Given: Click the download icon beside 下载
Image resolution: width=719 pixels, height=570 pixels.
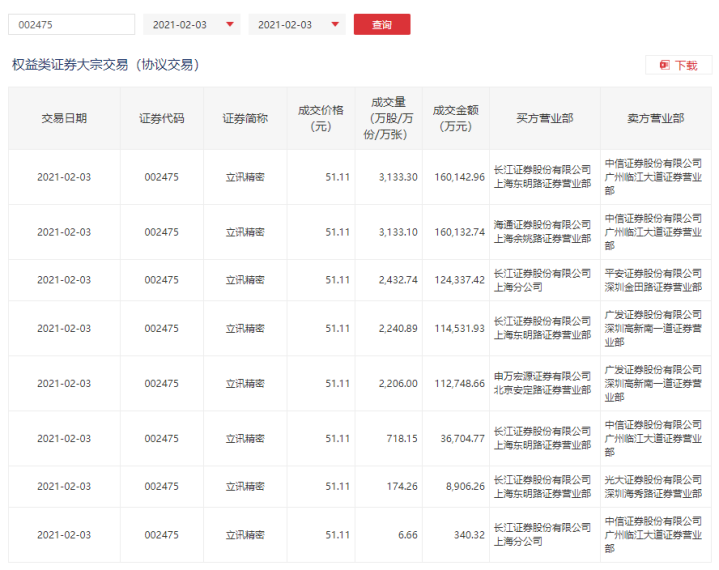Looking at the screenshot, I should coord(663,65).
